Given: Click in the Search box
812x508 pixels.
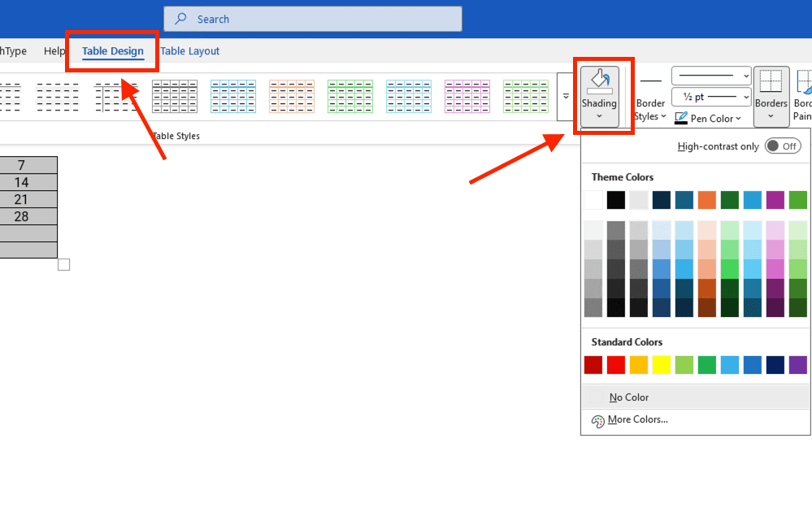Looking at the screenshot, I should coord(313,20).
